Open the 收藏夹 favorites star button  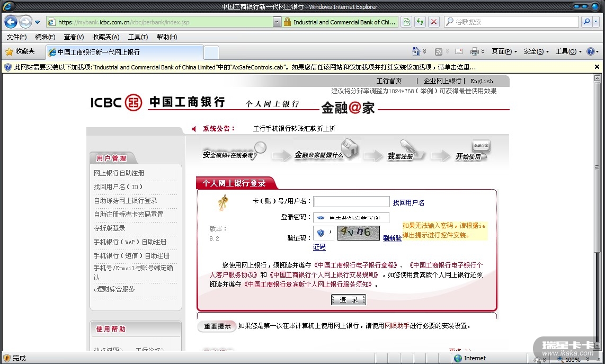pos(20,51)
